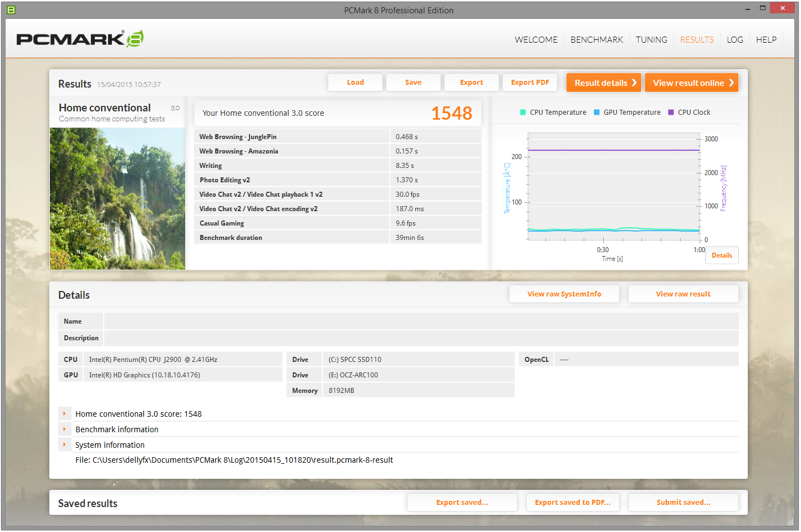Export result as PDF
Viewport: 801px width, 532px height.
pyautogui.click(x=530, y=83)
